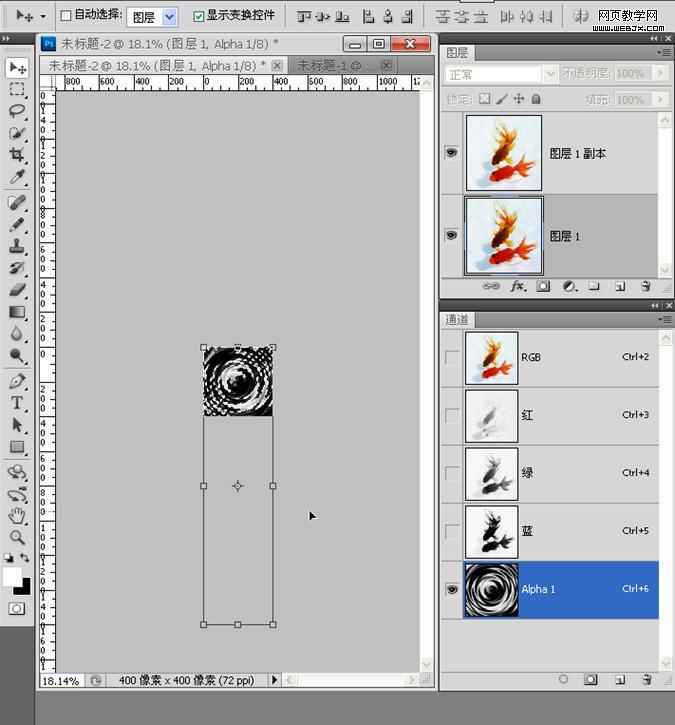Collapse the Layers panel group
Viewport: 675px width, 725px height.
[654, 39]
